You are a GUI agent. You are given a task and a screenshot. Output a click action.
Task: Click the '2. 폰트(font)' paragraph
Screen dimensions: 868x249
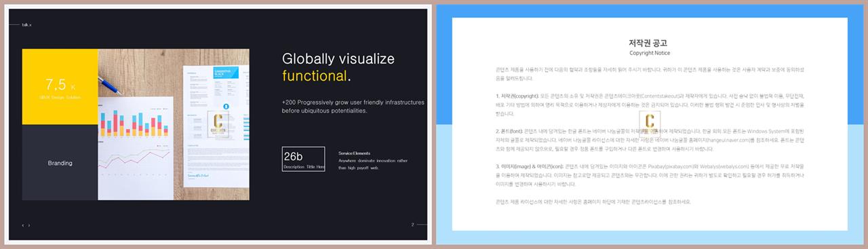pyautogui.click(x=650, y=140)
